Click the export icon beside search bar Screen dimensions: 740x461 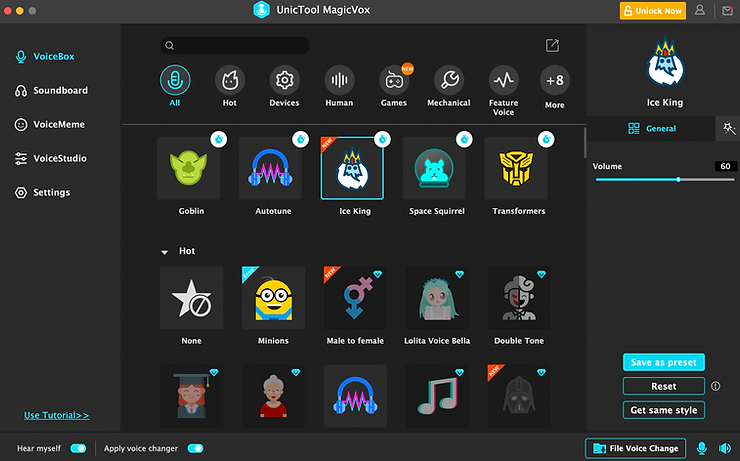tap(552, 45)
